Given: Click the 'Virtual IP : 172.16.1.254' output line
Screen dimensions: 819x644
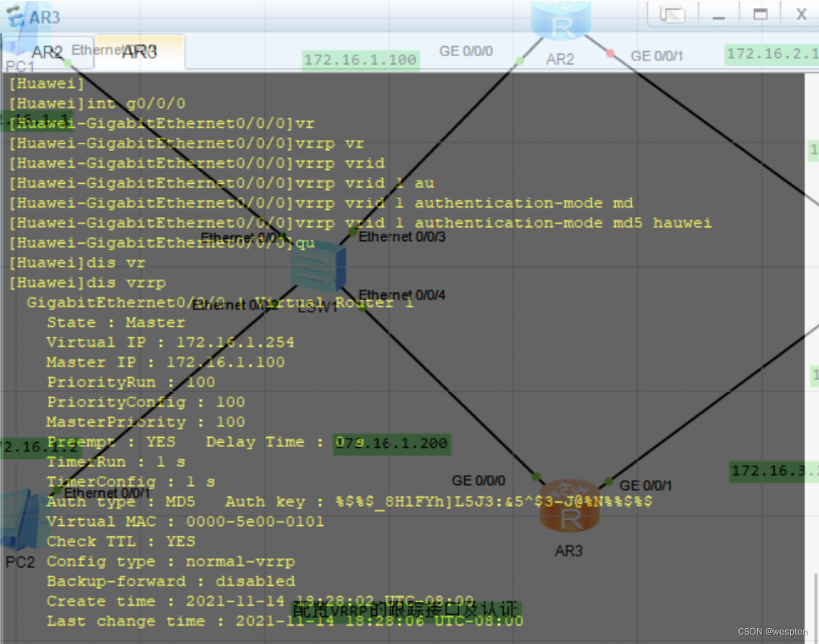Looking at the screenshot, I should [164, 343].
